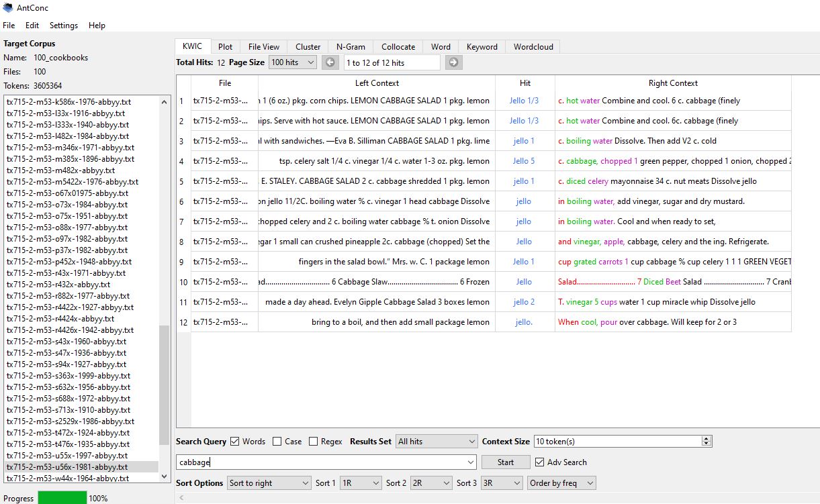Click the Context Size value field

pyautogui.click(x=617, y=442)
